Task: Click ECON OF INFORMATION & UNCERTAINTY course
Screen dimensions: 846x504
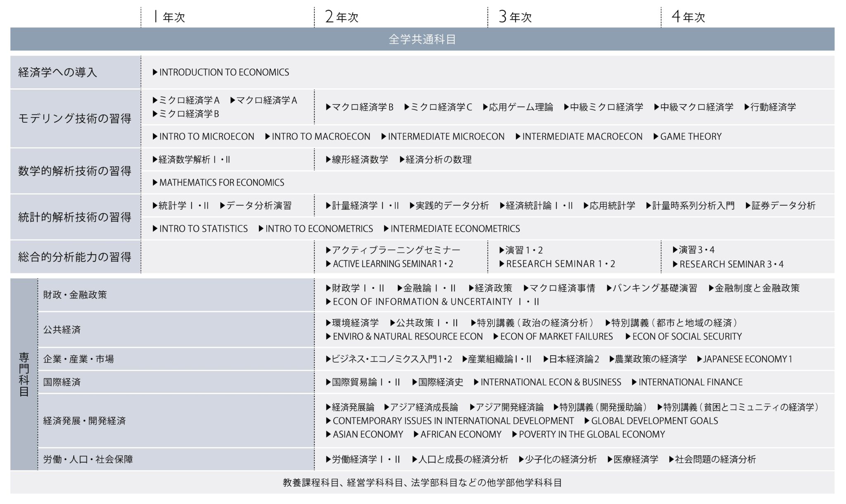Action: pyautogui.click(x=433, y=302)
